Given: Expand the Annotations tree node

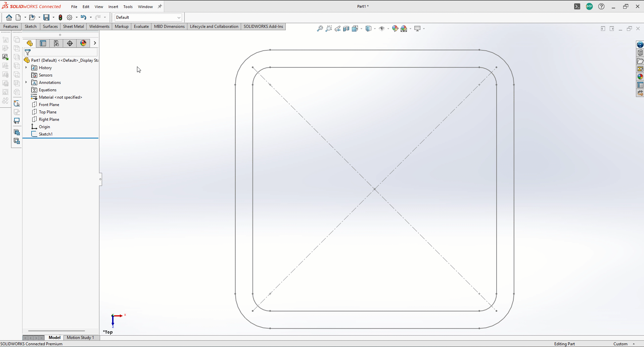Looking at the screenshot, I should [x=26, y=83].
